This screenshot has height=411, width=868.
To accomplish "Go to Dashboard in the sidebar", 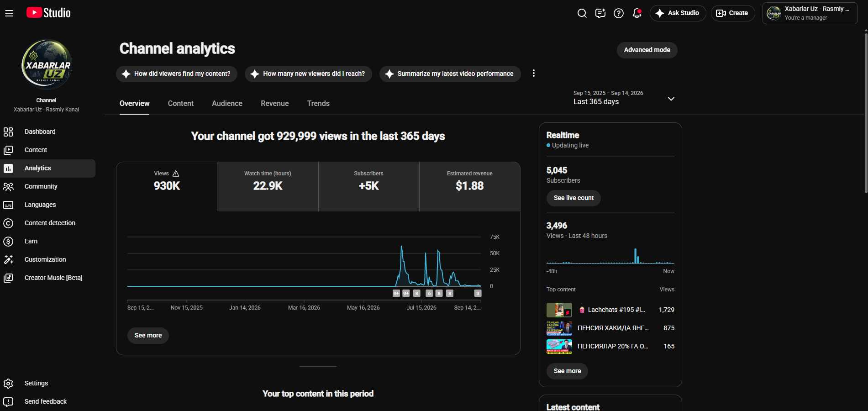I will (48, 132).
